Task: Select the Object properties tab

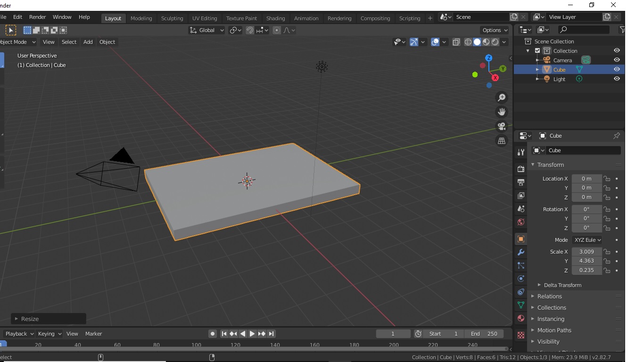Action: pyautogui.click(x=521, y=239)
